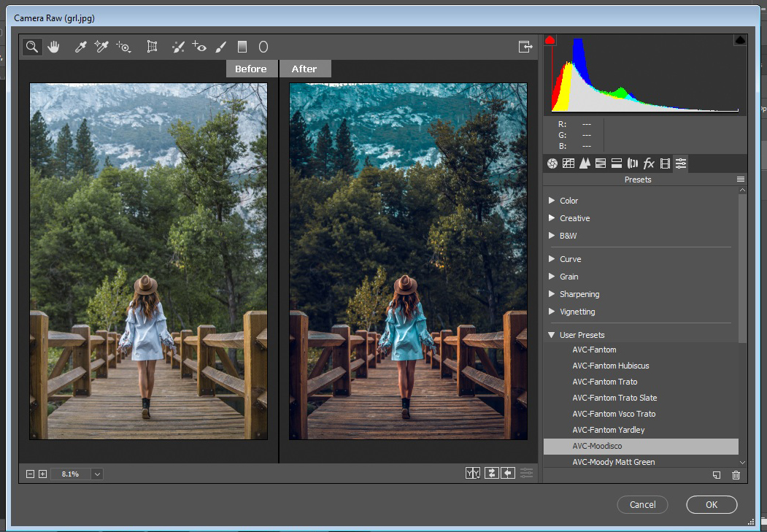The image size is (767, 532).
Task: Open the Presets panel tab
Action: 681,163
